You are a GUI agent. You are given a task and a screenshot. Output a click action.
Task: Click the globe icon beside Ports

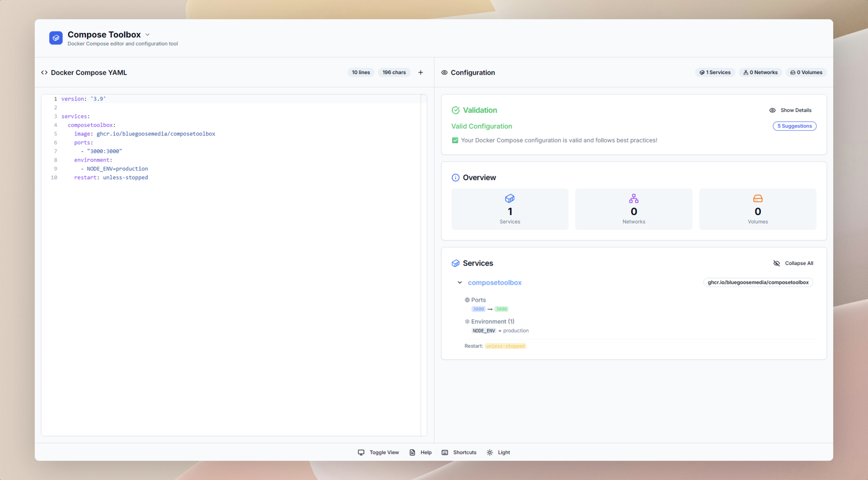(467, 300)
